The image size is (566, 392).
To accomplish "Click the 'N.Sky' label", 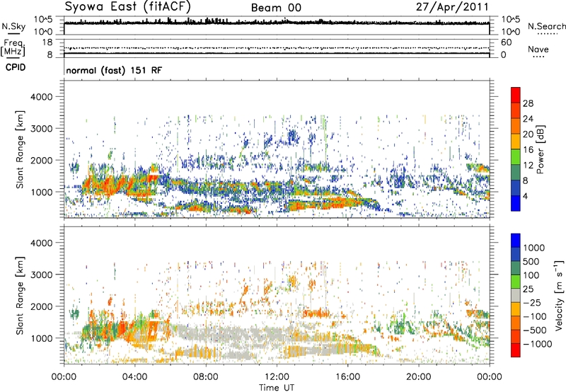I will pyautogui.click(x=13, y=26).
